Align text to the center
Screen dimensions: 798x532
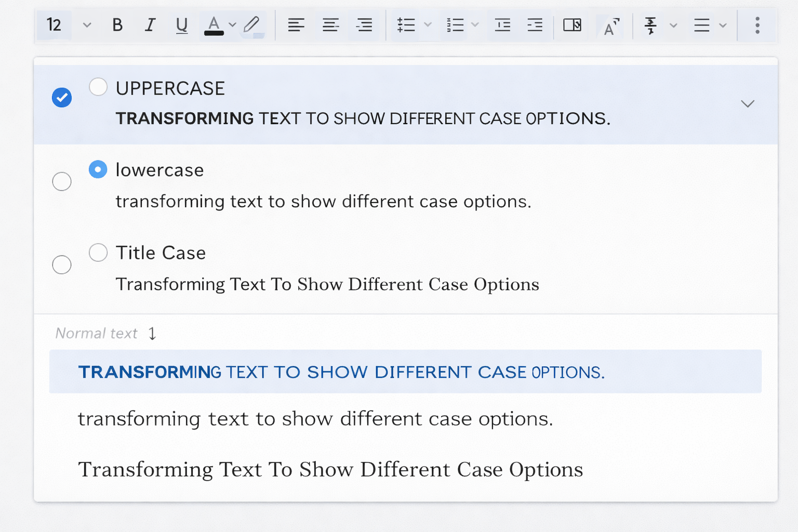[x=330, y=25]
